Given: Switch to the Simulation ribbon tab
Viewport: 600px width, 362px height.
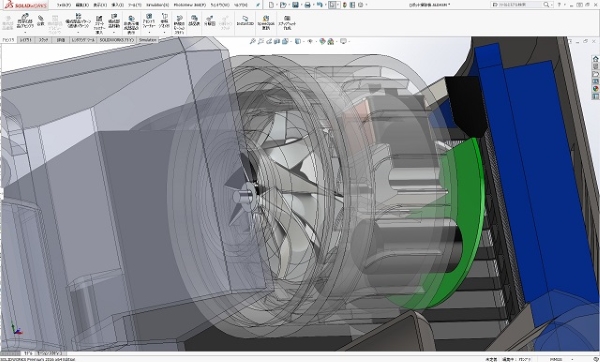Looking at the screenshot, I should 148,40.
